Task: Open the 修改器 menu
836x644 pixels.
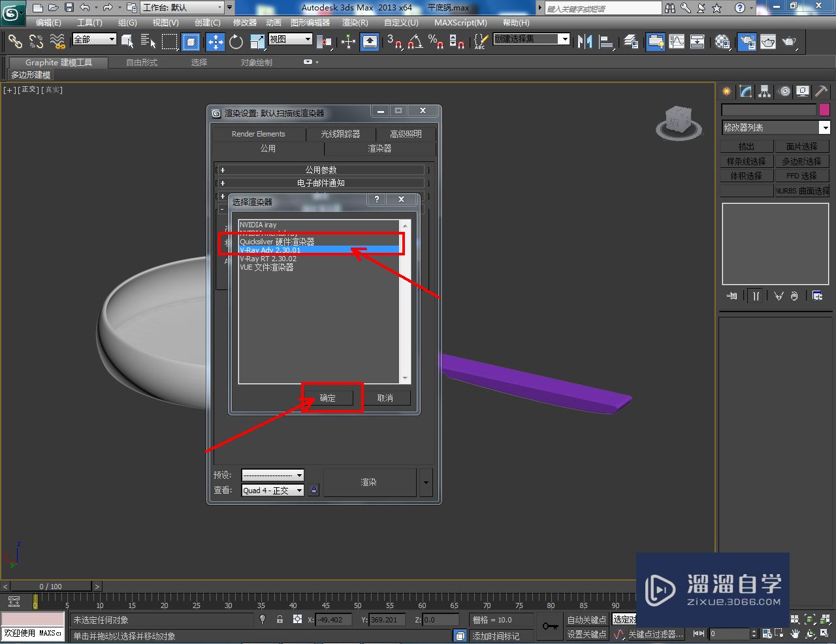Action: point(245,22)
